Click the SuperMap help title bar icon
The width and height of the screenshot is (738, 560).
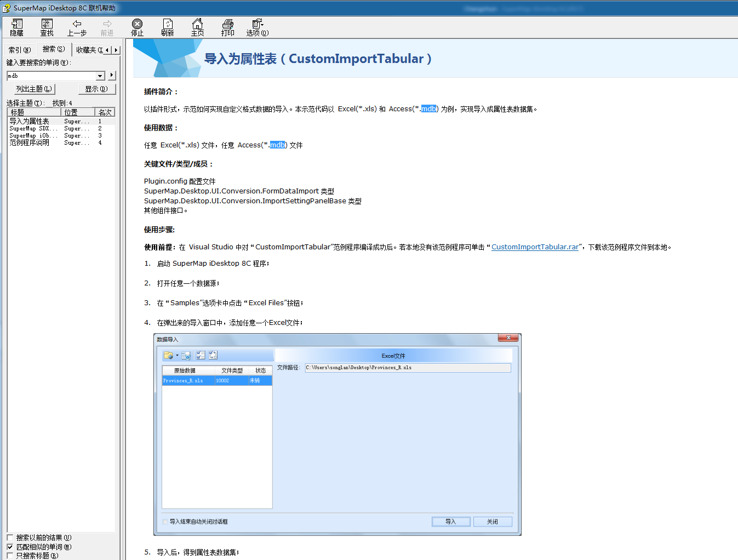click(7, 8)
